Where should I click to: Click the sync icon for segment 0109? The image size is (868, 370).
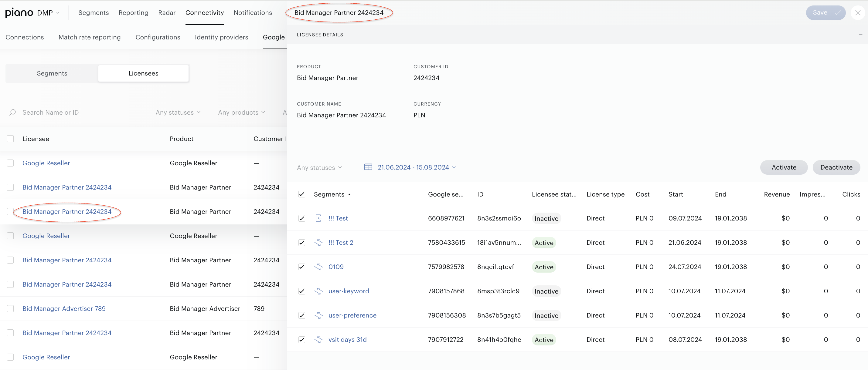318,267
